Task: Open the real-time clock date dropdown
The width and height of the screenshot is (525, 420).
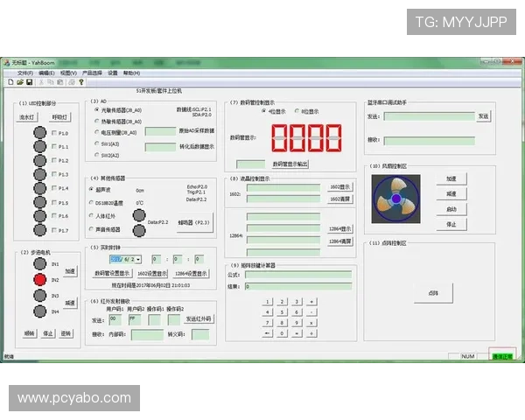Action: coord(136,259)
